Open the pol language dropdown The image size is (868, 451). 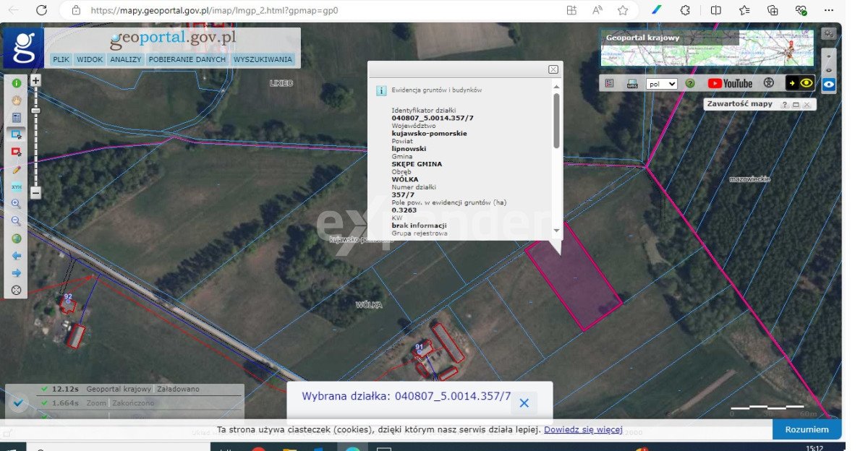pos(661,83)
